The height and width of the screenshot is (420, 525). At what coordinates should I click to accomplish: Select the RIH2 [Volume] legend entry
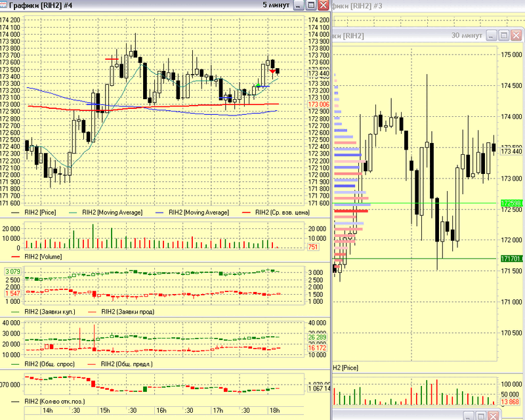43,257
